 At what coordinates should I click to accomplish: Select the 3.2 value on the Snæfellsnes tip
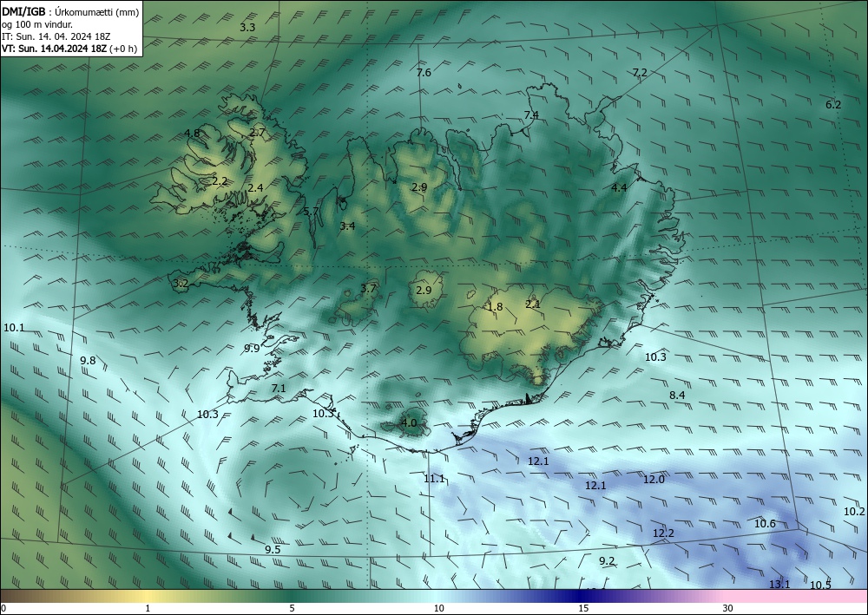click(181, 284)
